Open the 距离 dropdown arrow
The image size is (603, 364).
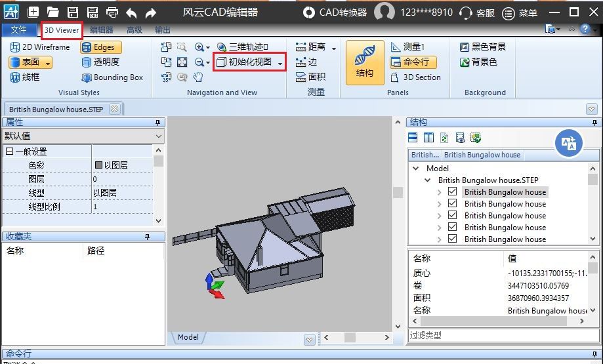[334, 48]
